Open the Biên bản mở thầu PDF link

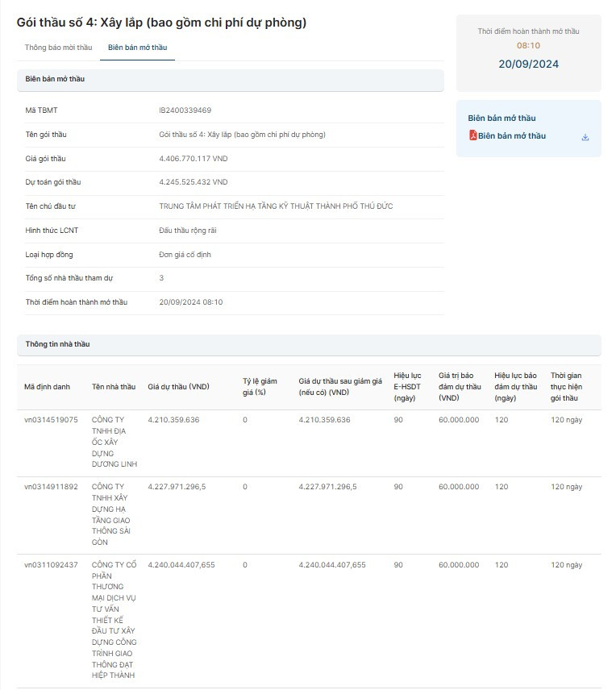click(511, 136)
